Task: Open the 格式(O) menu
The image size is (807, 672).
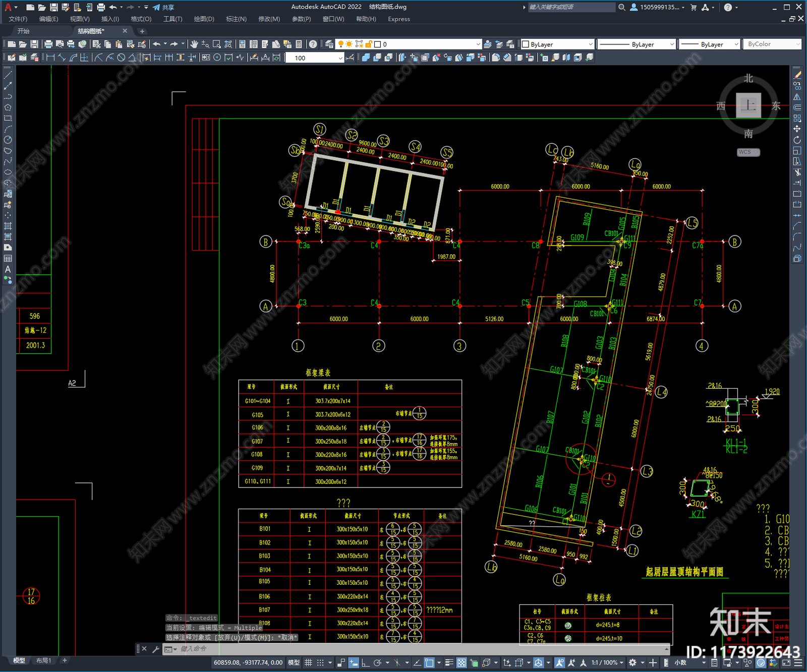Action: [x=141, y=19]
